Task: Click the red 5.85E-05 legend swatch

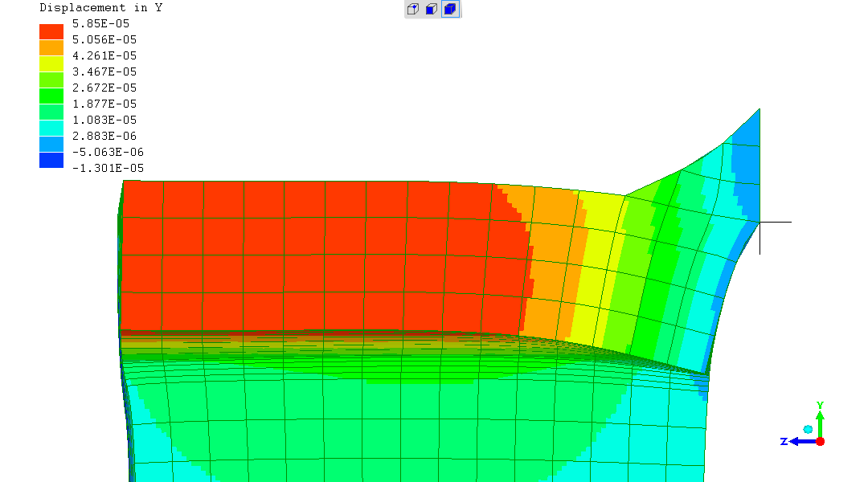Action: coord(51,31)
